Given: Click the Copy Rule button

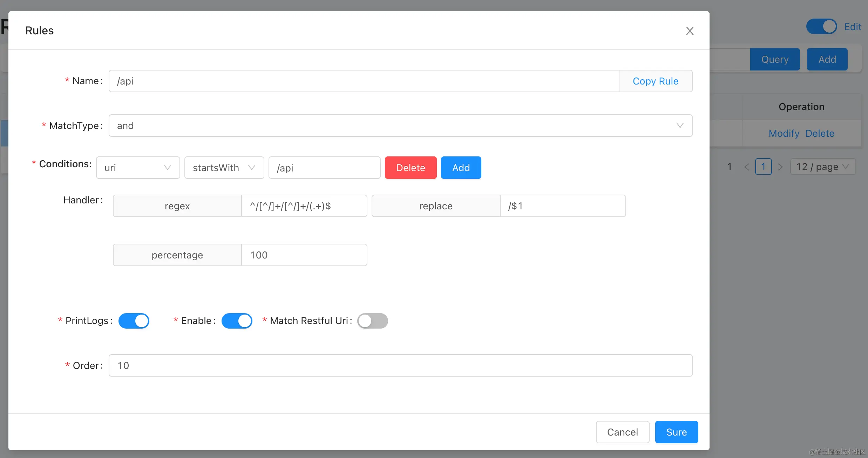Looking at the screenshot, I should pyautogui.click(x=655, y=81).
